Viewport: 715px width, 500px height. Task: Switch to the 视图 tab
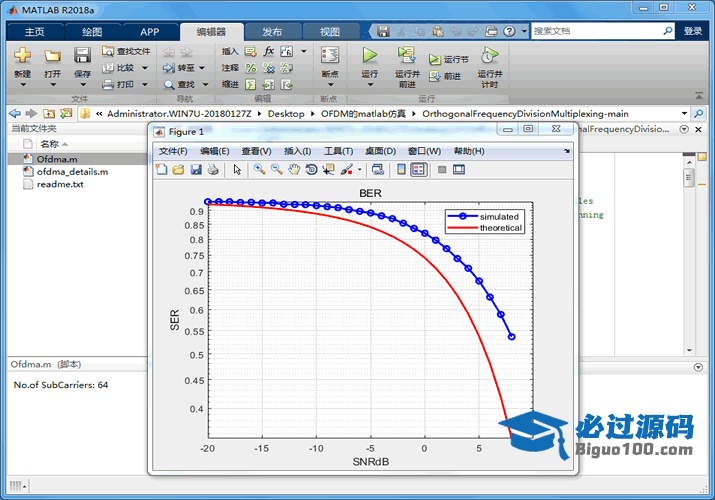click(330, 31)
